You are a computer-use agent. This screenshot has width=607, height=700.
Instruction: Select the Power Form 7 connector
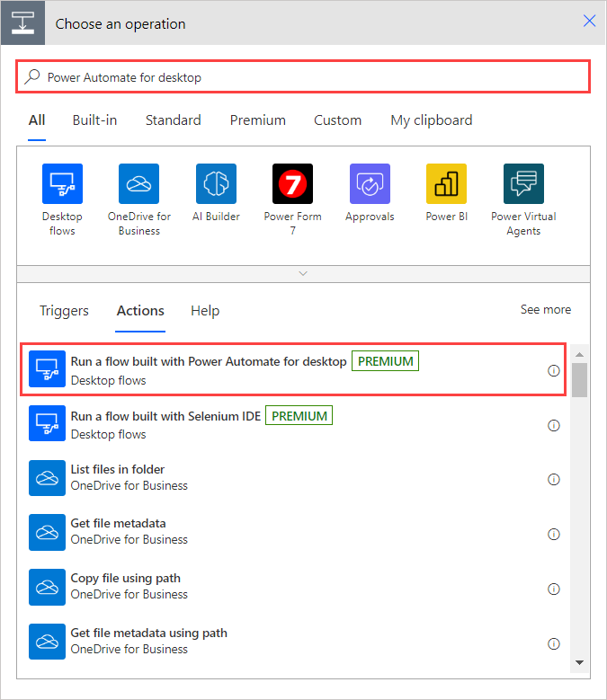tap(292, 183)
